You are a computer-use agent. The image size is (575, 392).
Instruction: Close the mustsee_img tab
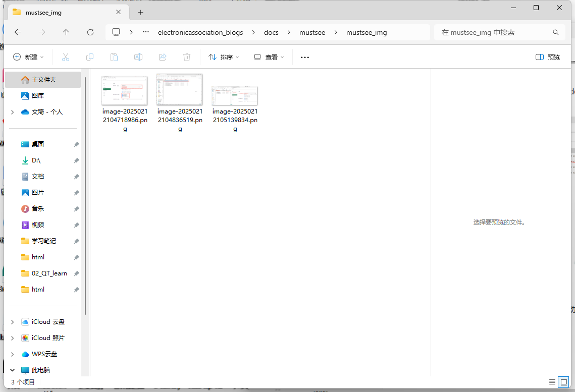(119, 12)
